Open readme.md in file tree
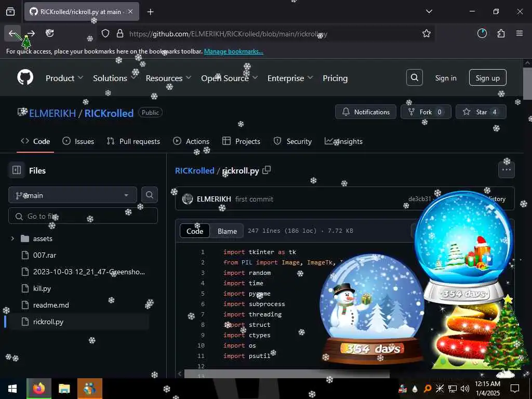The height and width of the screenshot is (399, 532). 51,305
